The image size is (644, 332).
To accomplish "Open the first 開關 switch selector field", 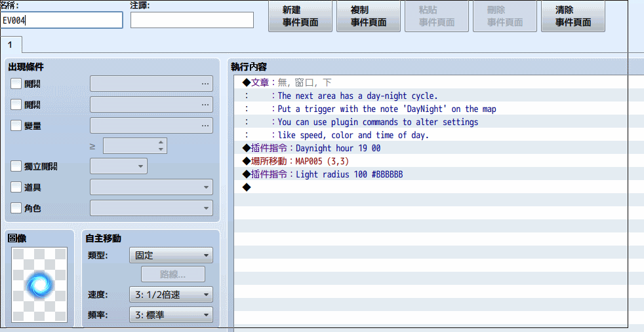I will pyautogui.click(x=151, y=84).
